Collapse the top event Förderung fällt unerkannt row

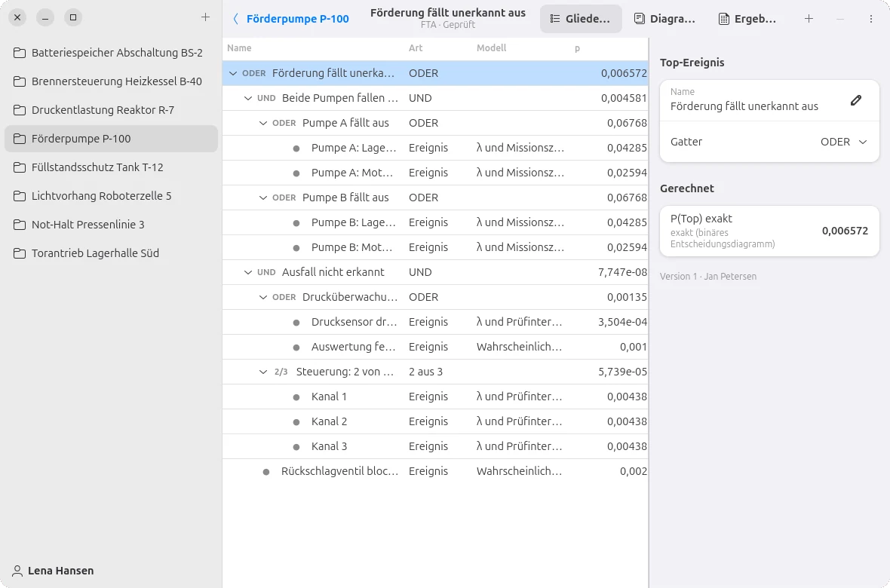coord(233,73)
